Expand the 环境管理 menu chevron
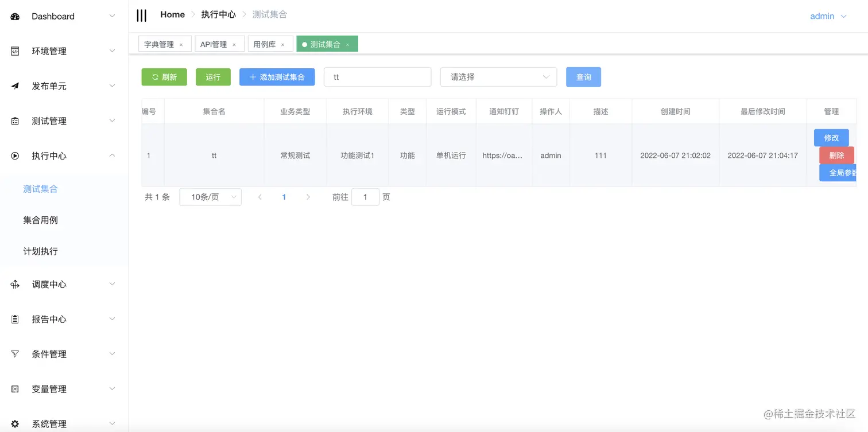The image size is (868, 432). click(113, 51)
